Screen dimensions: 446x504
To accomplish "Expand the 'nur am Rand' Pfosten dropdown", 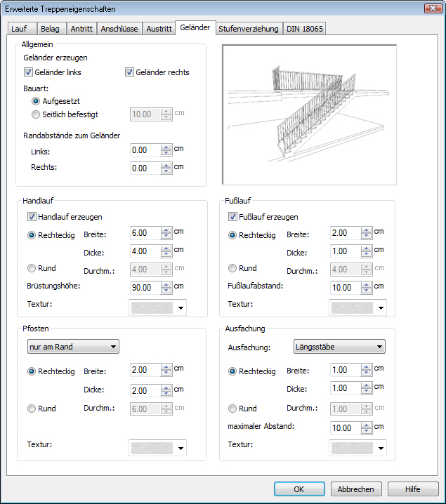I will coord(73,347).
